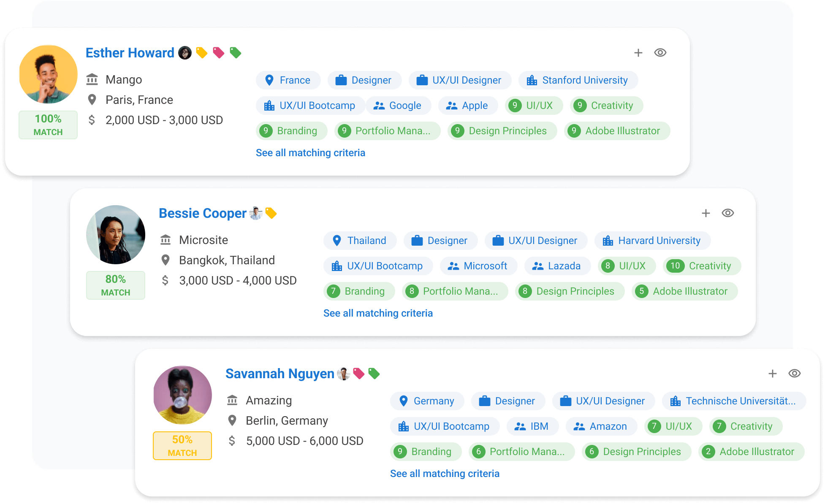Toggle the eye icon on Savannah Nguyen's card
Image resolution: width=825 pixels, height=504 pixels.
click(x=794, y=374)
